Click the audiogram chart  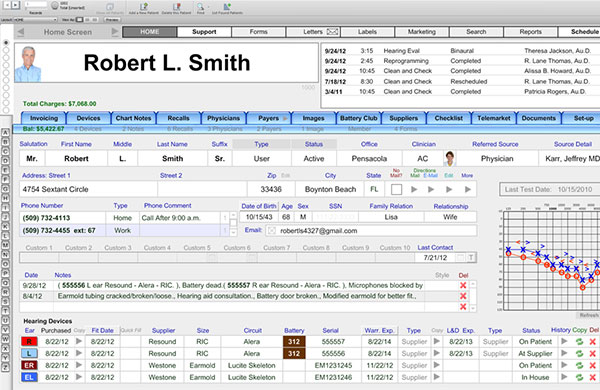pyautogui.click(x=551, y=260)
